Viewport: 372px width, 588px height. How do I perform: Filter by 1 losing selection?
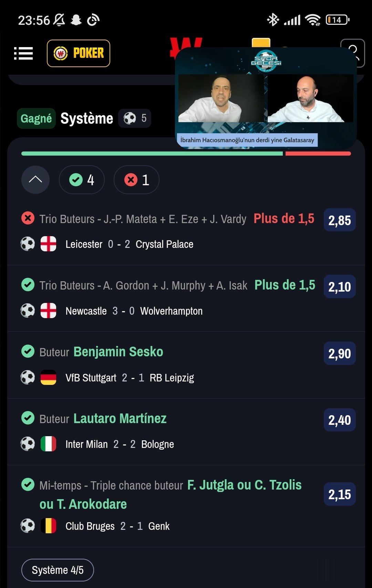tap(136, 180)
